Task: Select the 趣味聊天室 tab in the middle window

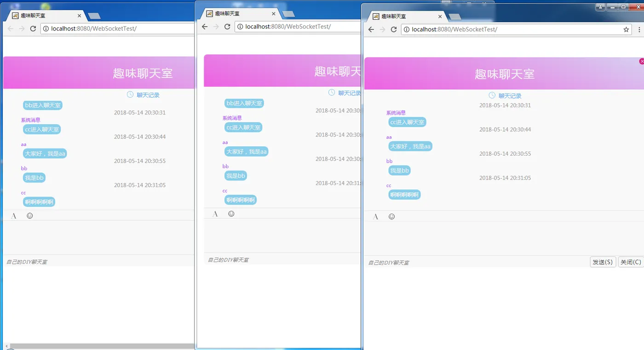Action: click(240, 14)
